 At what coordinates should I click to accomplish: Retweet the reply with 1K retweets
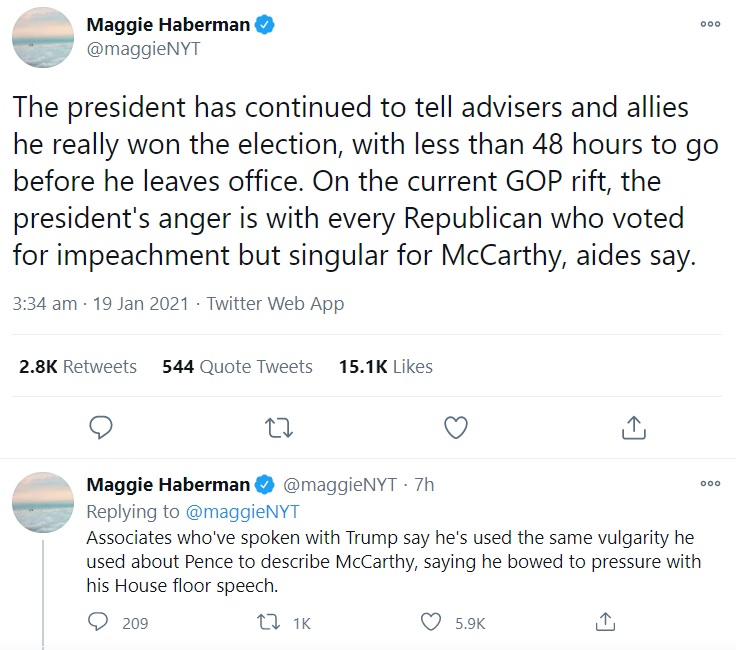pos(269,622)
